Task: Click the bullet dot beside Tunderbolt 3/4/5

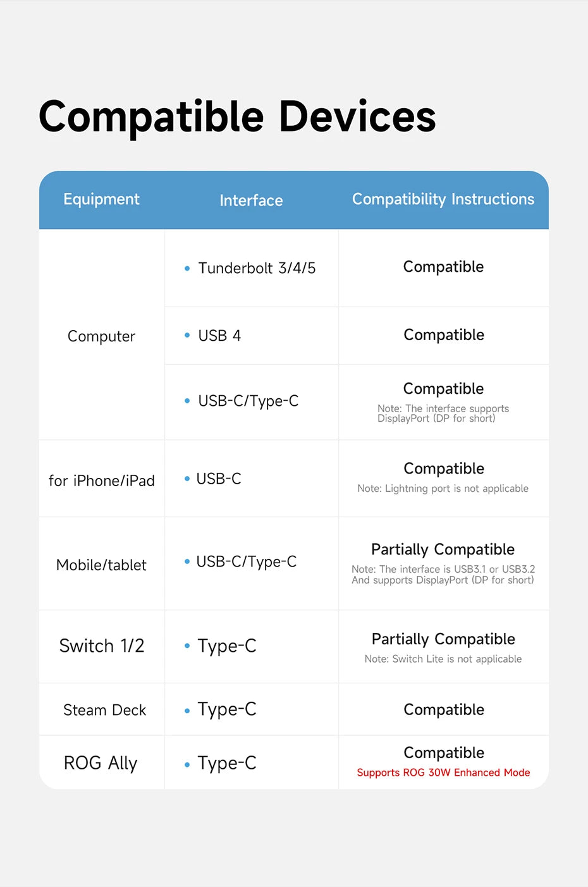Action: (187, 269)
